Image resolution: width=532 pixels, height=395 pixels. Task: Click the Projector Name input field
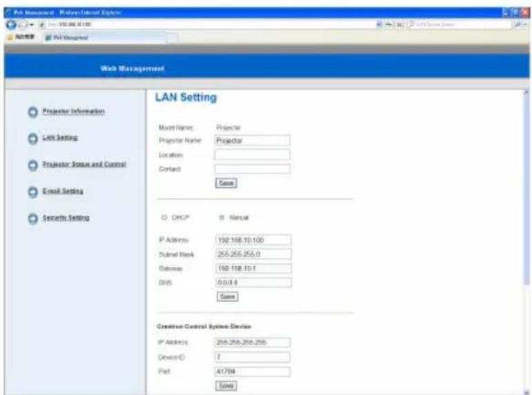(x=252, y=141)
